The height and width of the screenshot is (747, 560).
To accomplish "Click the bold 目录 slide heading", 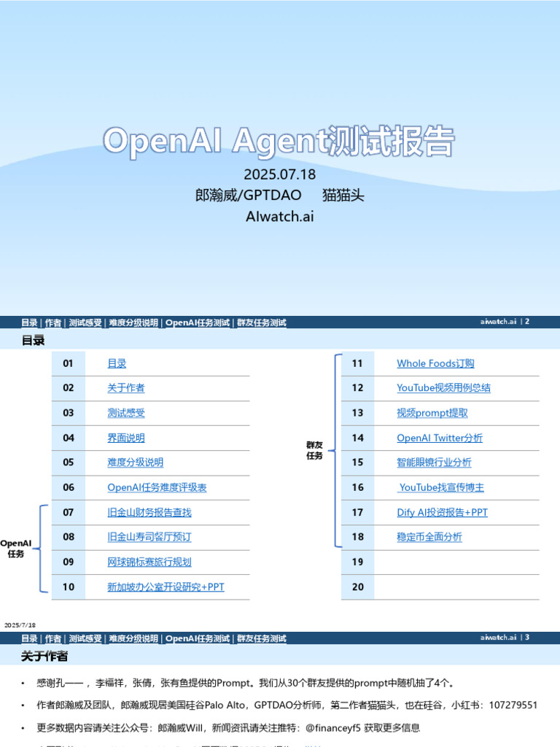I will [33, 340].
